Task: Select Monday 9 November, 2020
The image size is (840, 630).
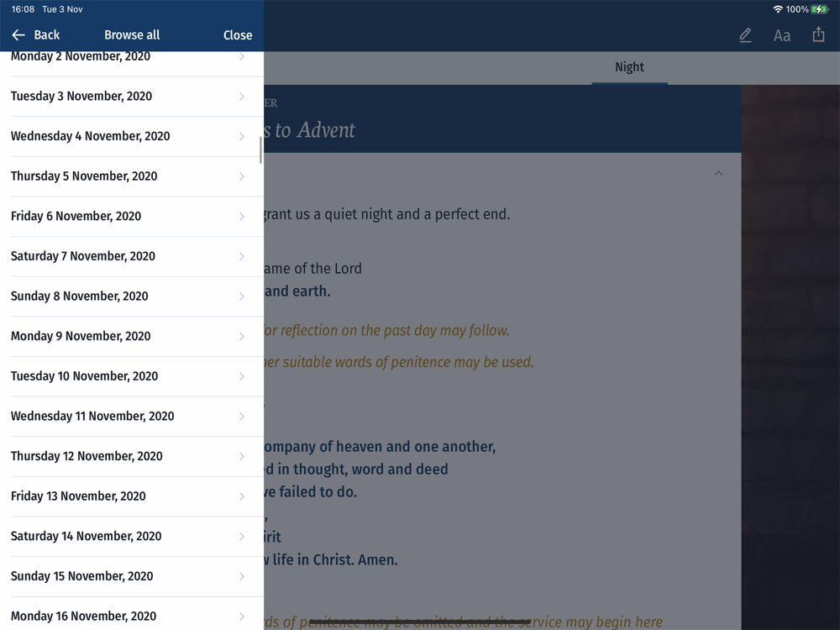Action: tap(132, 337)
